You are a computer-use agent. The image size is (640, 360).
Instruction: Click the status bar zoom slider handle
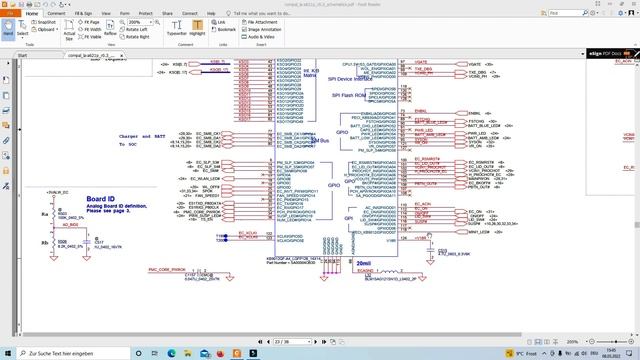[x=616, y=342]
